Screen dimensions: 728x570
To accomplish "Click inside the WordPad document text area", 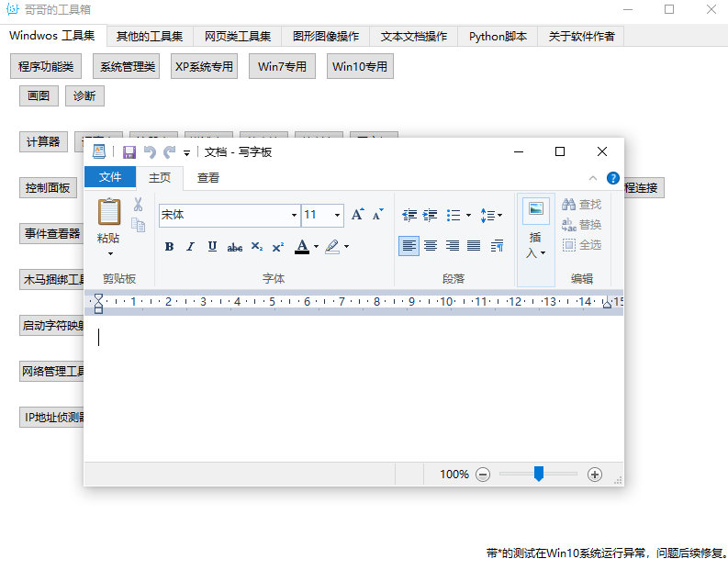I will pyautogui.click(x=353, y=389).
